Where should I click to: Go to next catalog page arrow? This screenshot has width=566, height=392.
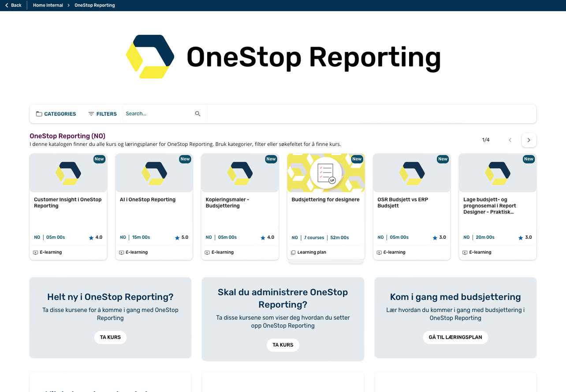[529, 140]
